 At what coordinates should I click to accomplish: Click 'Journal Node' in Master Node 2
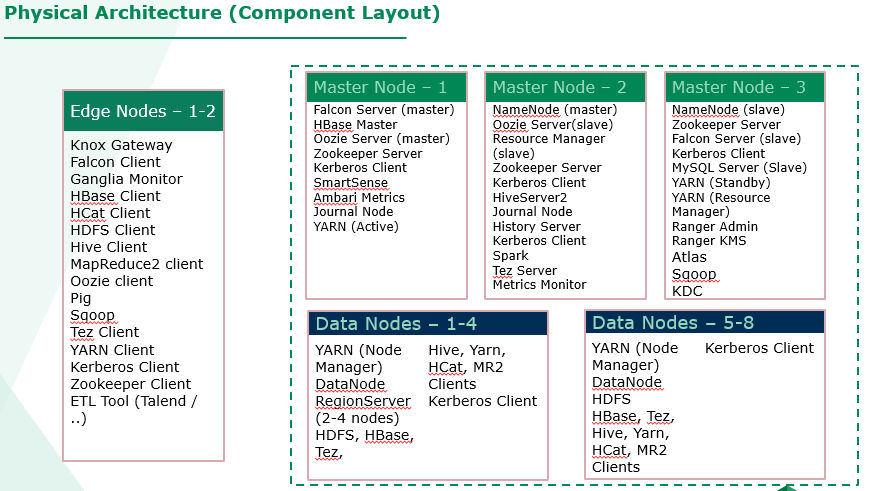[x=532, y=212]
